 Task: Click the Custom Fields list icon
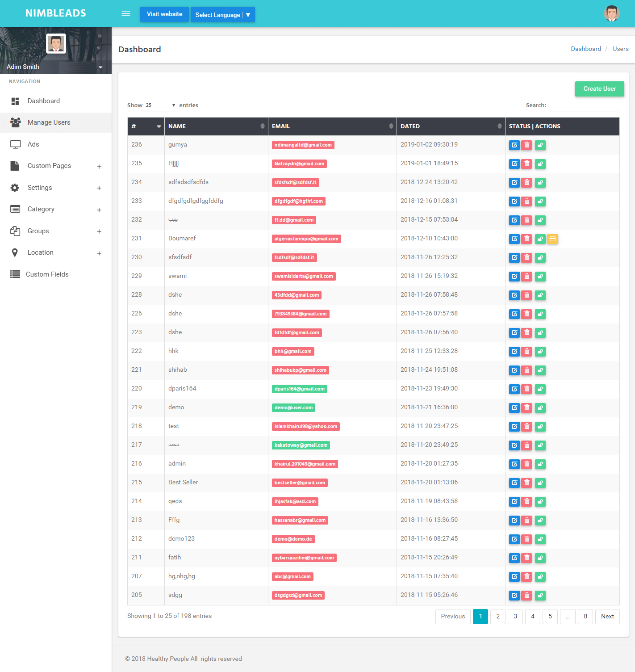point(16,274)
